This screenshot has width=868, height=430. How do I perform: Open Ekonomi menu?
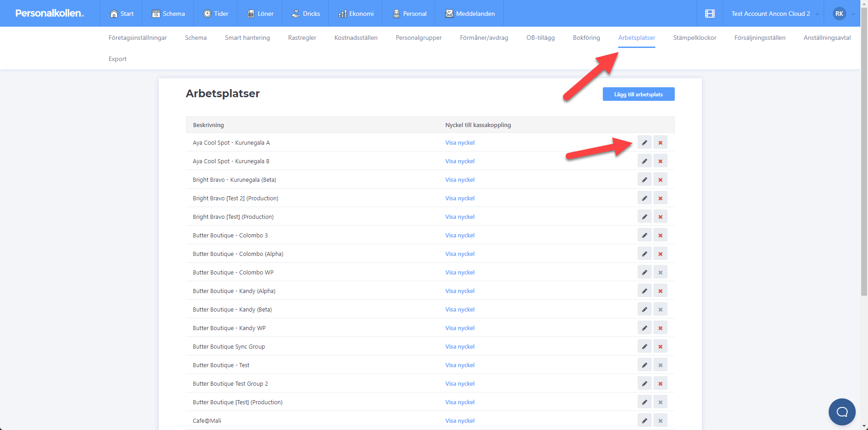(x=356, y=14)
